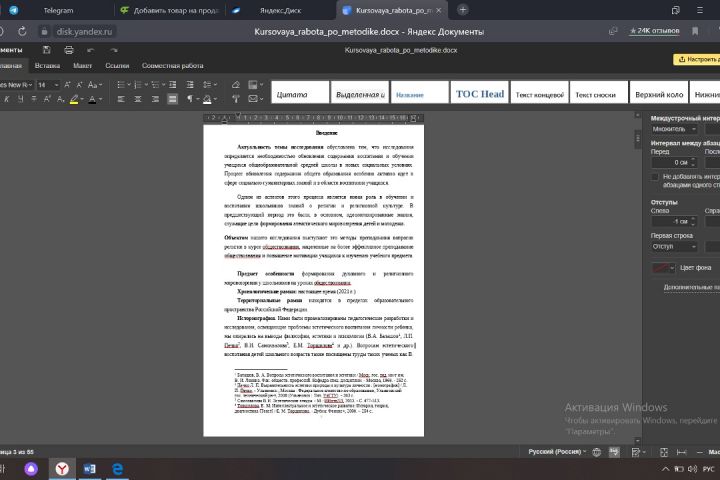
Task: Open the browser tab manager icon
Action: click(x=675, y=10)
